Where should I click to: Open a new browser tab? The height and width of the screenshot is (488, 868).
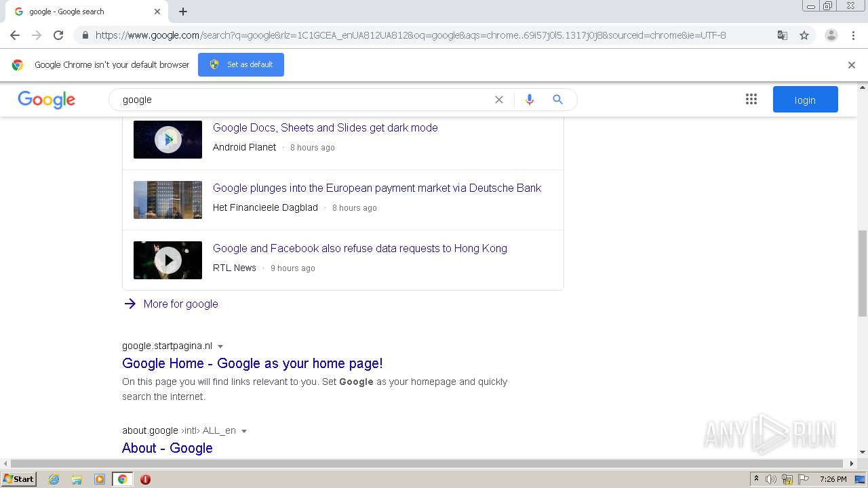point(183,12)
